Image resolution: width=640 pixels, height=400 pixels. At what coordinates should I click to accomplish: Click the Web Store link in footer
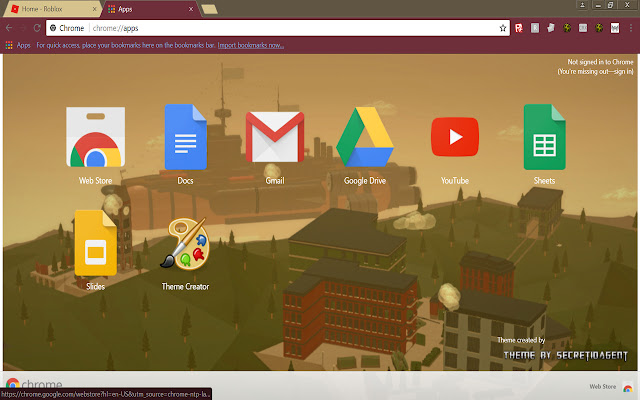click(x=602, y=387)
